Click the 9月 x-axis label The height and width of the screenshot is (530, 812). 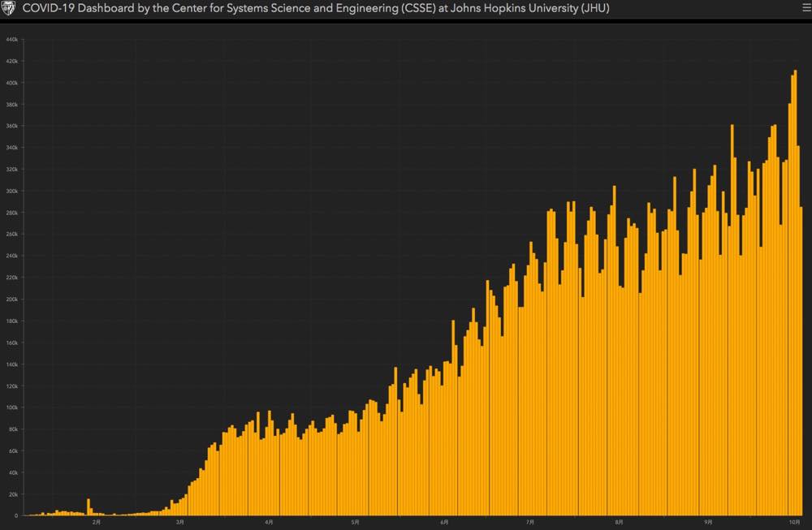(708, 523)
